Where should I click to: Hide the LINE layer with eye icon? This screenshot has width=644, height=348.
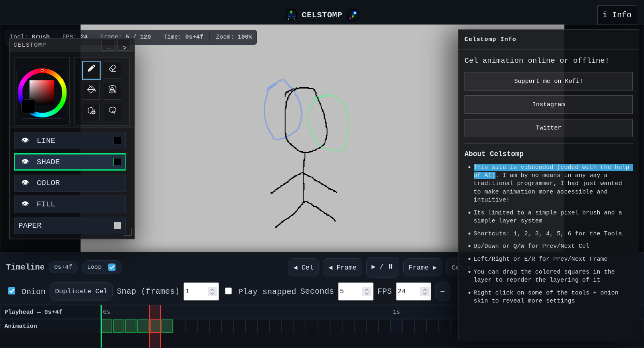coord(25,140)
